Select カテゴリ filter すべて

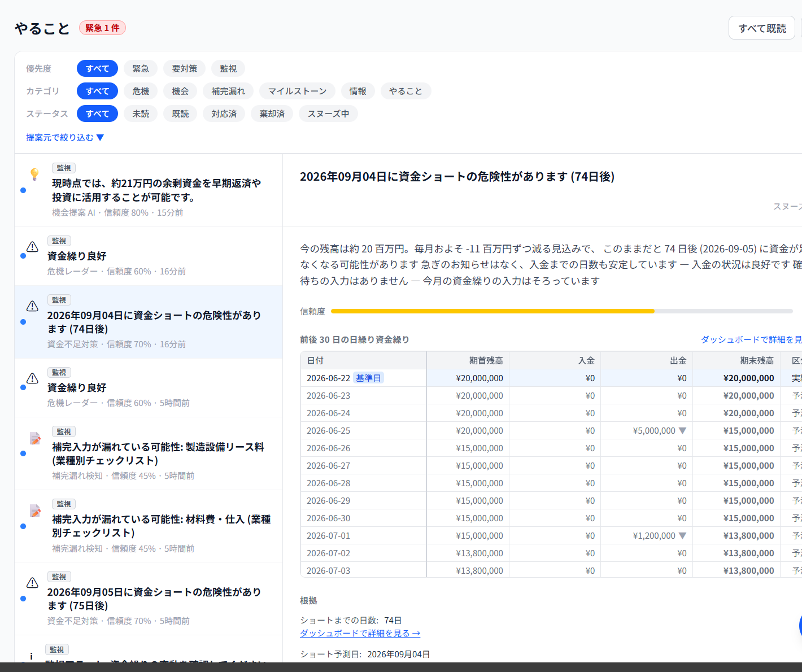pyautogui.click(x=97, y=91)
